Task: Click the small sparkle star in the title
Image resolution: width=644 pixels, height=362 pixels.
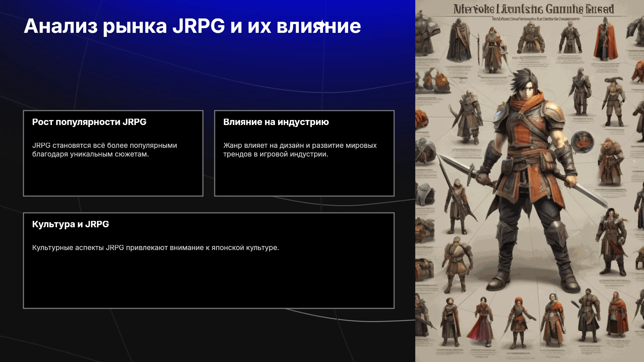Action: click(322, 24)
